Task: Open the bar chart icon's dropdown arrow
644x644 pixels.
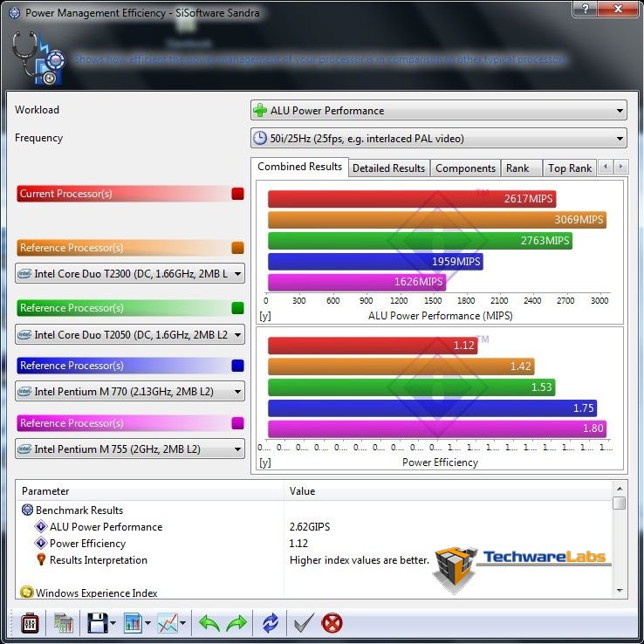Action: pyautogui.click(x=147, y=623)
